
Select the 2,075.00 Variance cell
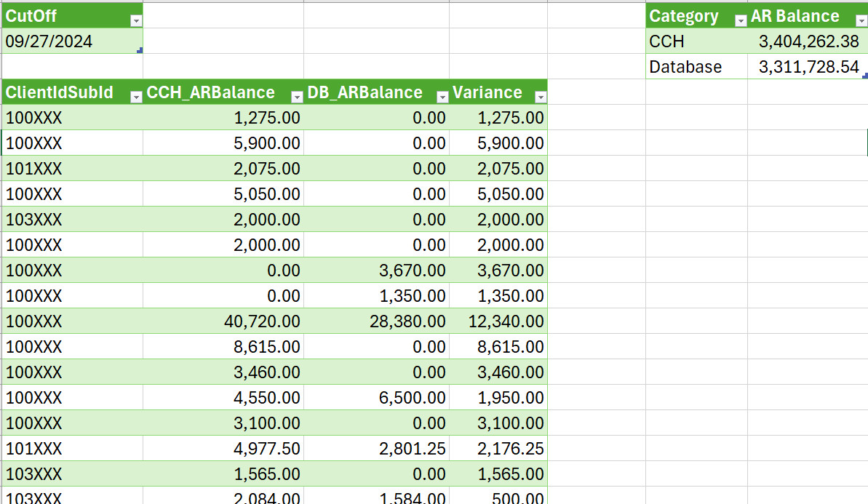[x=498, y=168]
